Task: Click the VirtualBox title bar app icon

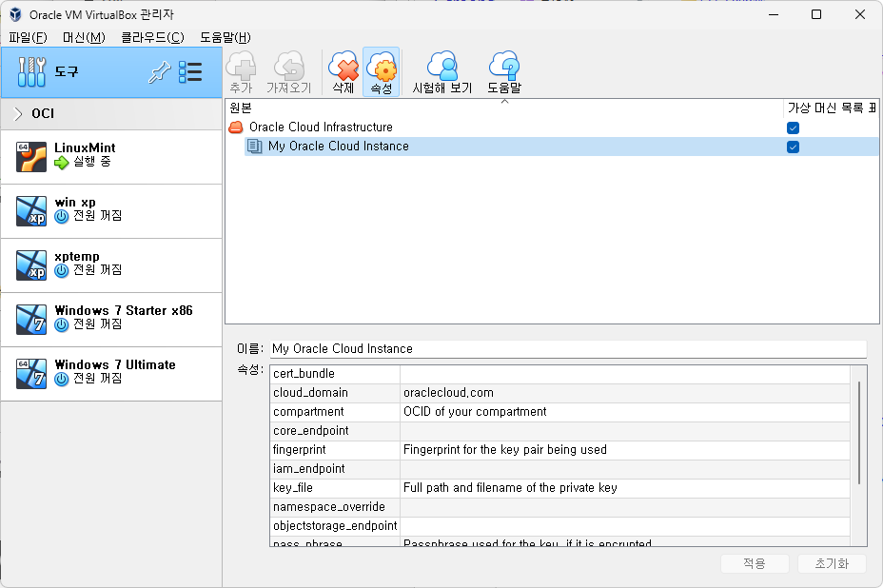Action: click(15, 14)
